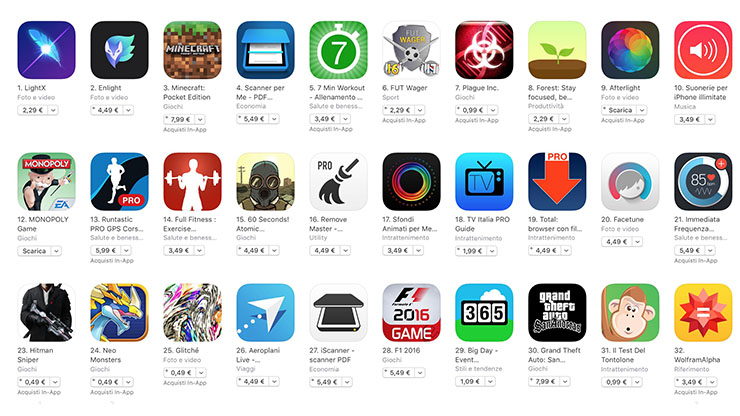740x416 pixels.
Task: Open the Minecraft Pocket Edition app icon
Action: click(x=192, y=50)
